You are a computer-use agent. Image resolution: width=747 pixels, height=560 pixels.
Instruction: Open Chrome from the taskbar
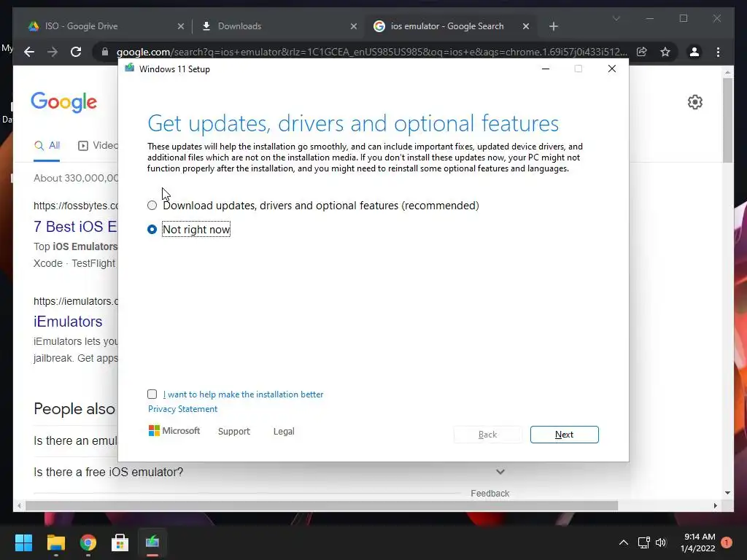point(88,542)
